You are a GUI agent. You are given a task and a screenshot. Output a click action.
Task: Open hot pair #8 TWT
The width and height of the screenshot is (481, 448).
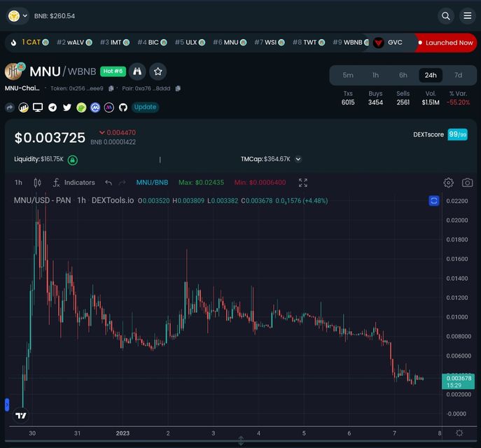[x=309, y=42]
